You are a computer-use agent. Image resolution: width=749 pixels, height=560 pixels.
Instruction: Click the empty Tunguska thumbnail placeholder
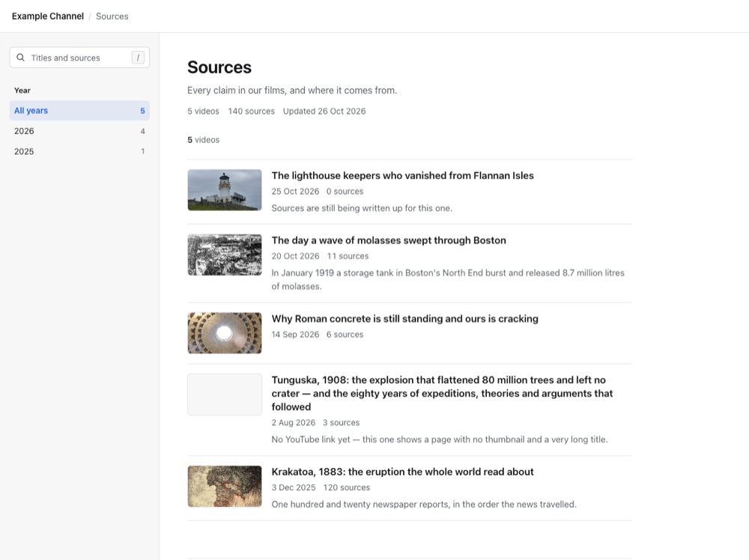225,395
